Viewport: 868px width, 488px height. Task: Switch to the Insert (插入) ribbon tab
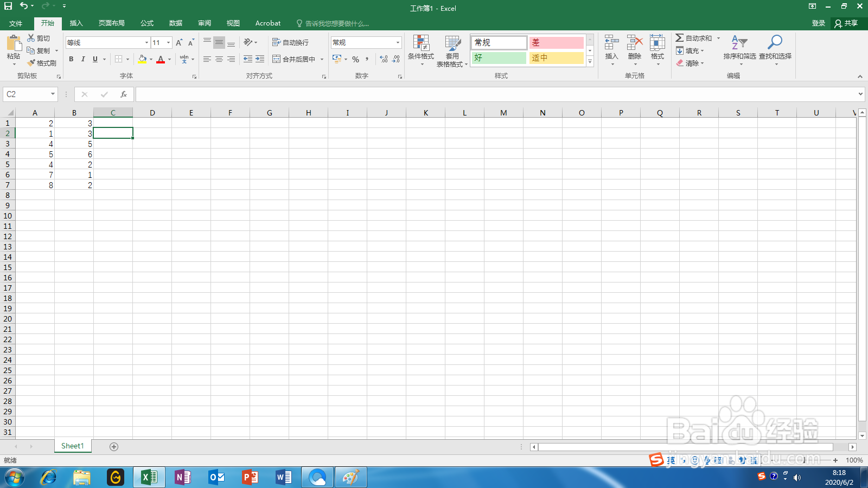click(76, 23)
